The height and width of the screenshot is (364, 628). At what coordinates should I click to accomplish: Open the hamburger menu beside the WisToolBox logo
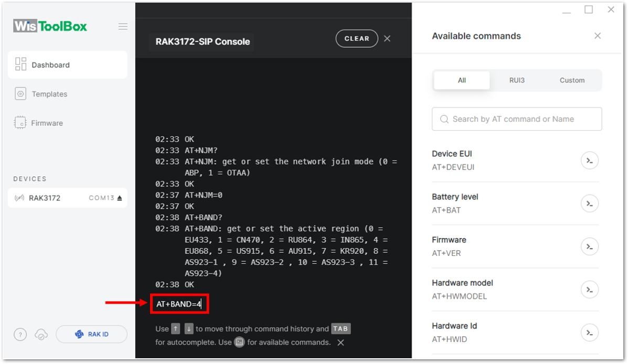[x=123, y=27]
